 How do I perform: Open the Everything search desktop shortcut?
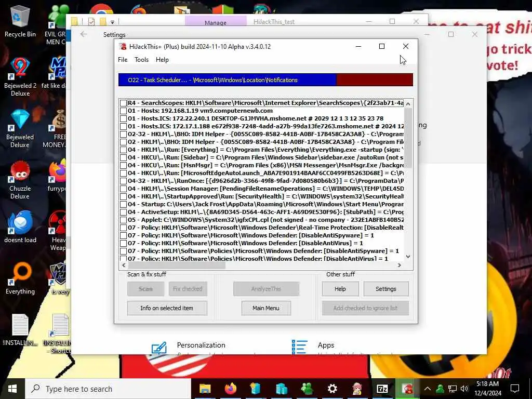coord(20,278)
